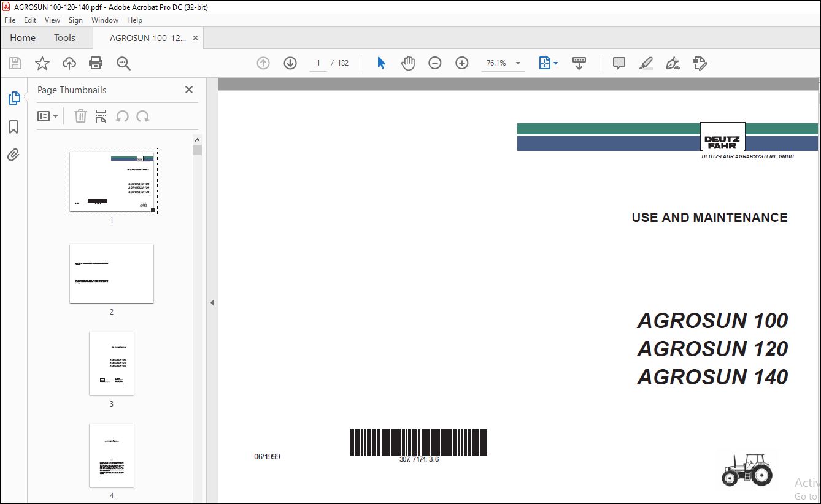Open the Sign menu
This screenshot has height=504, width=821.
click(x=75, y=20)
